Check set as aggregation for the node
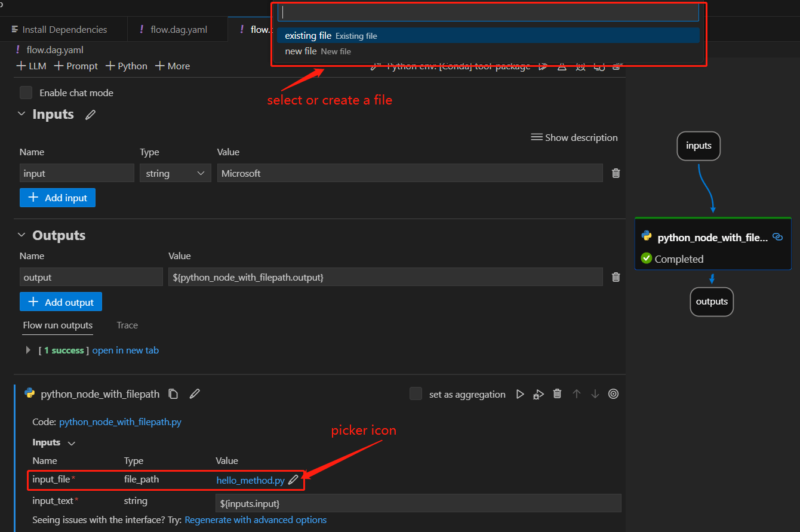 (x=416, y=393)
